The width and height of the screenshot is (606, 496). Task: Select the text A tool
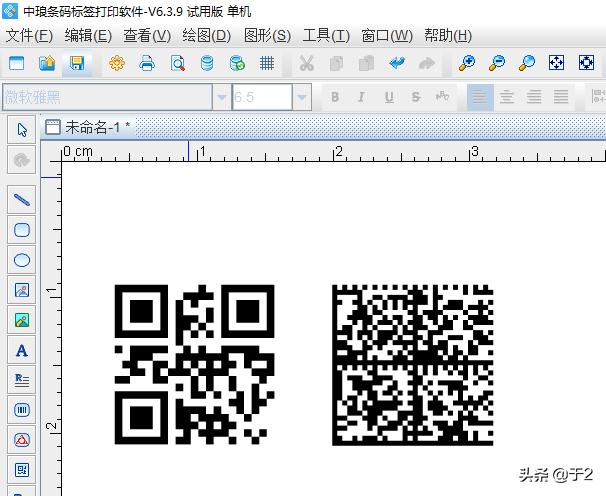22,350
